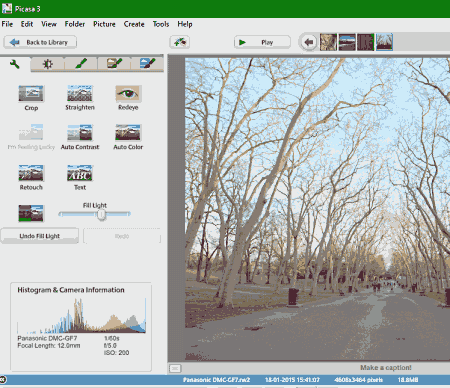This screenshot has height=388, width=450.
Task: Click Undo Fill Light button
Action: tap(40, 236)
